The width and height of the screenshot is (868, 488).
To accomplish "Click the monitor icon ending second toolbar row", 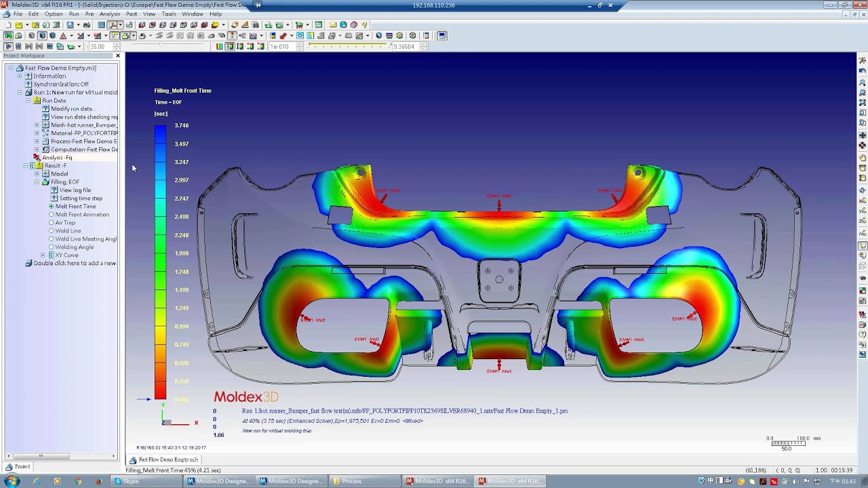I will click(x=442, y=35).
